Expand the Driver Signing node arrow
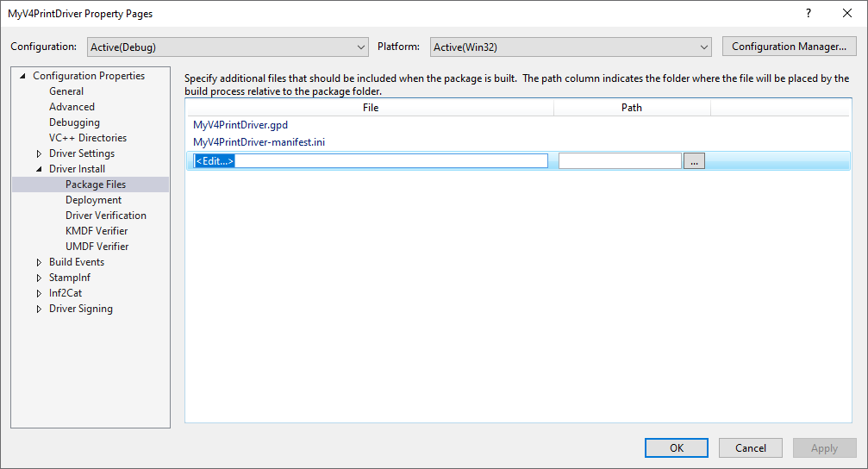Image resolution: width=868 pixels, height=469 pixels. 39,309
